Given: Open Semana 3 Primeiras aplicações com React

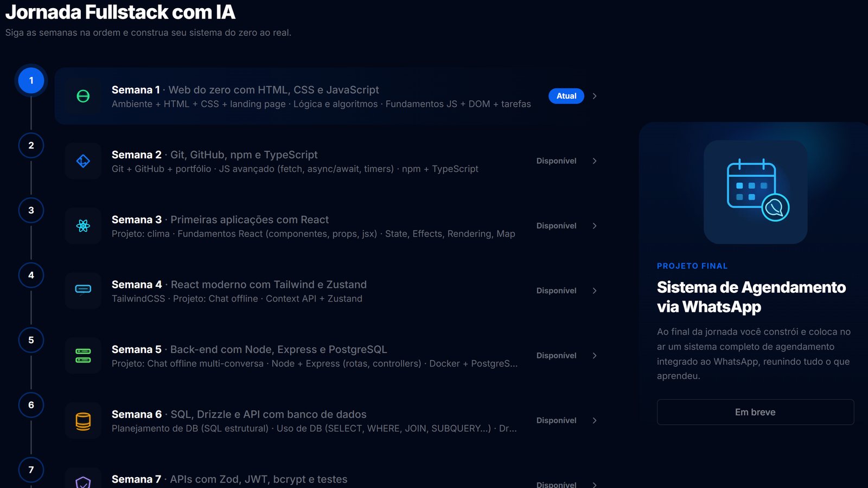Looking at the screenshot, I should click(x=220, y=220).
